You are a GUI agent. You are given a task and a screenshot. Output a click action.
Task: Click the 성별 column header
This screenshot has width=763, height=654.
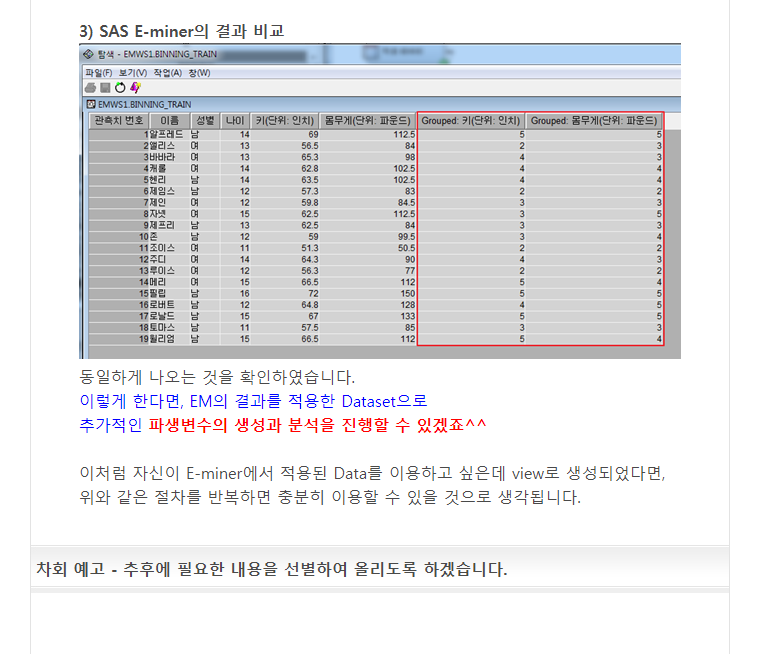coord(205,121)
